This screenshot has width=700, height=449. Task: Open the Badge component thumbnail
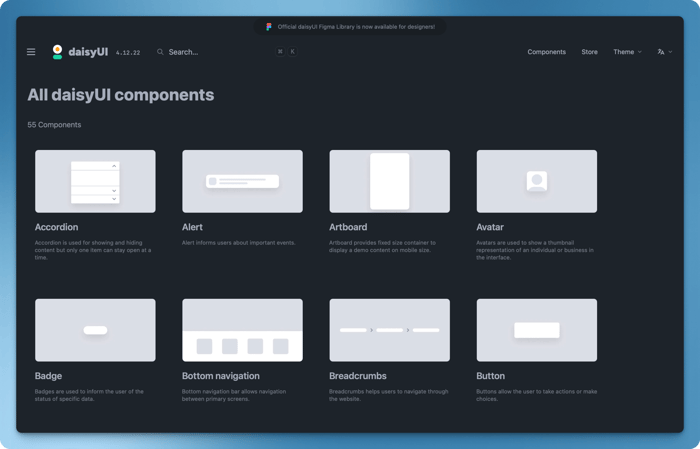(x=96, y=330)
